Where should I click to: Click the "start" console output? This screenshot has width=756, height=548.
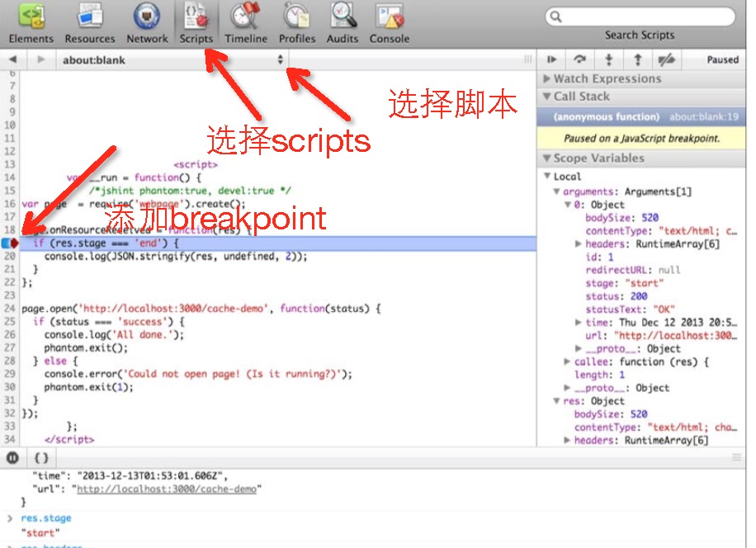40,532
